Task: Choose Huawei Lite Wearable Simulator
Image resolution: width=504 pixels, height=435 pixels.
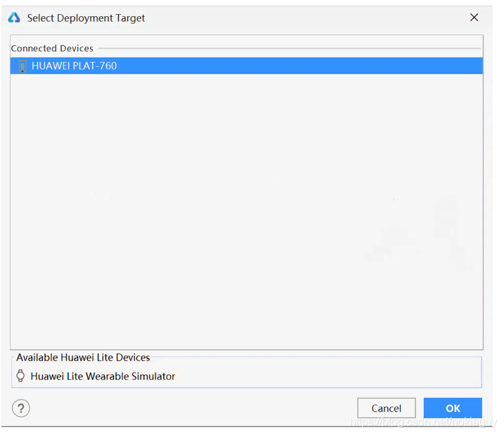Action: (103, 376)
